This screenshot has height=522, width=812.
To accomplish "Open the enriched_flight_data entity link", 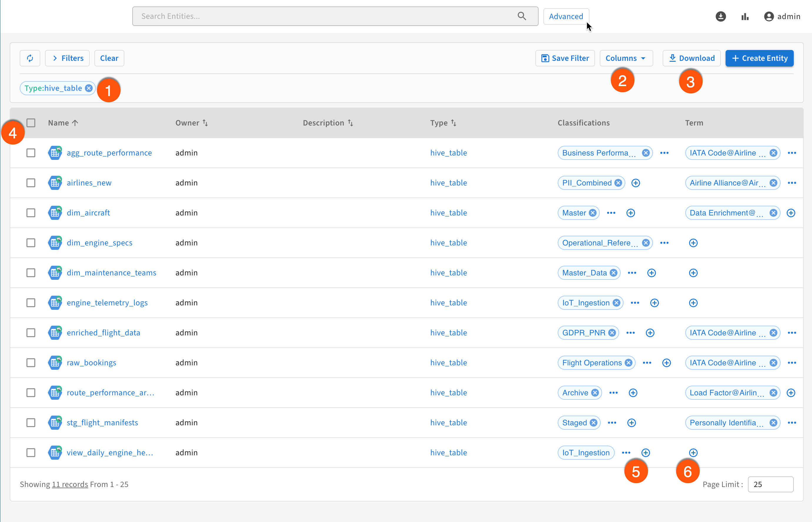I will tap(103, 332).
